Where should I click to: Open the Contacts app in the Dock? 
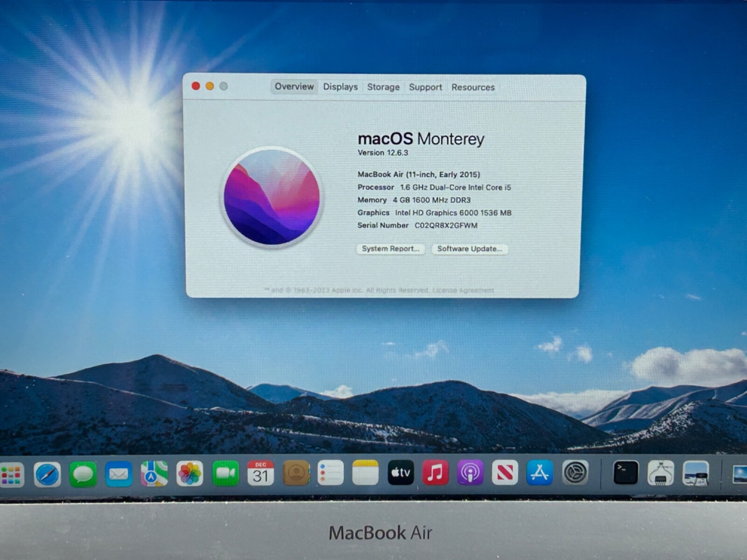click(296, 473)
